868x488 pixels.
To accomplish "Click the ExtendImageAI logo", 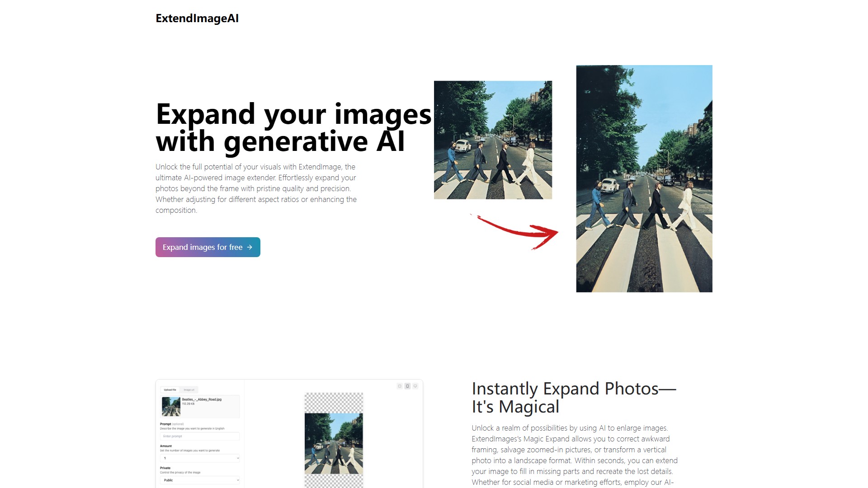I will tap(197, 19).
